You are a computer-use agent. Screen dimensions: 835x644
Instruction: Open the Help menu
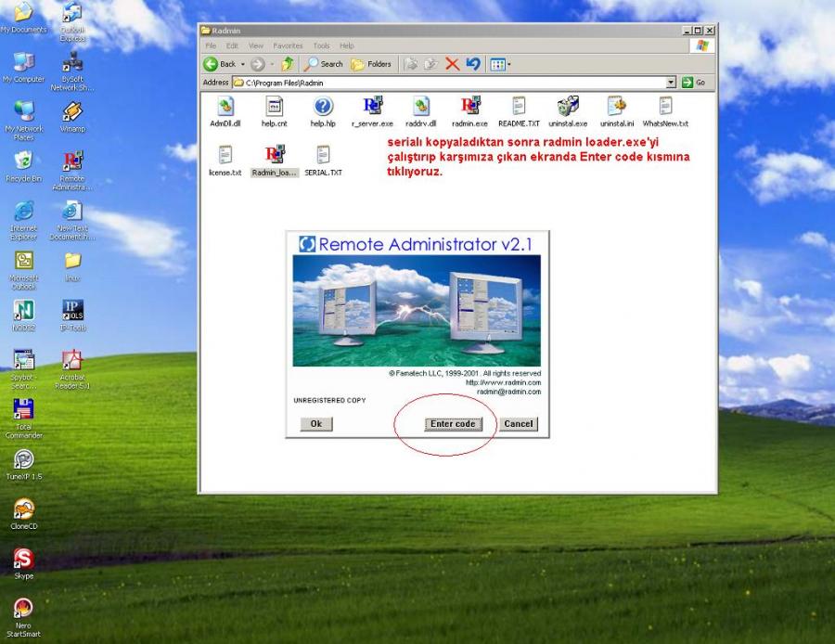click(x=347, y=45)
